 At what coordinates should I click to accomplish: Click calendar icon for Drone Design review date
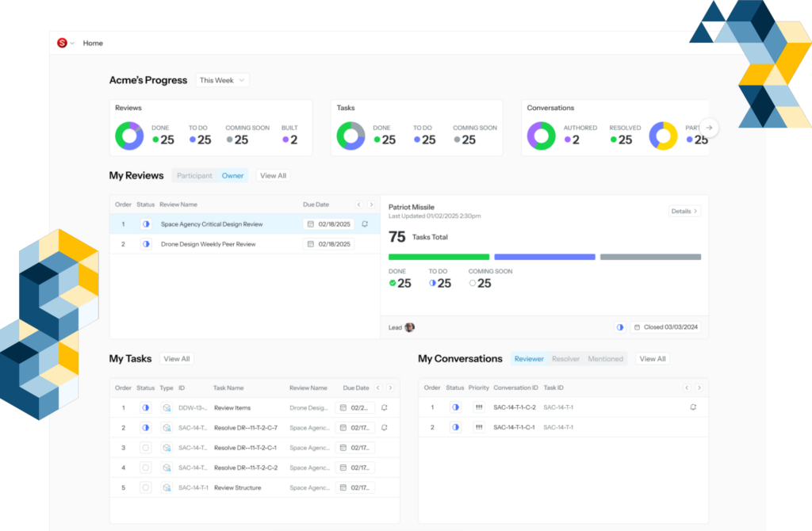click(310, 244)
